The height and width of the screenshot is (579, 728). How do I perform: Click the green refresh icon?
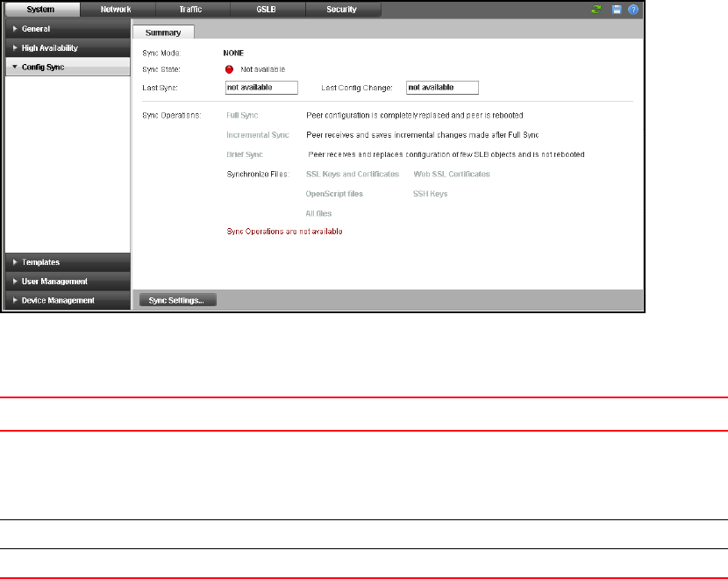pos(598,10)
